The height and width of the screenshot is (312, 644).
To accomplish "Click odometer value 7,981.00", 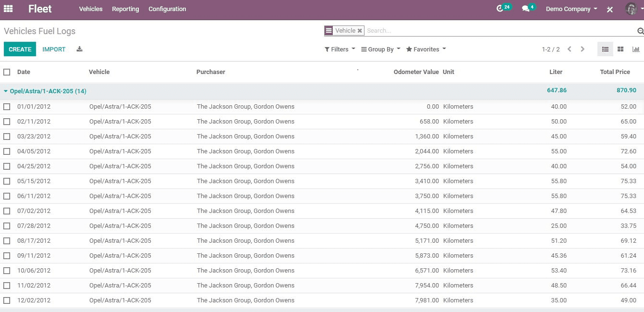I will pyautogui.click(x=427, y=300).
